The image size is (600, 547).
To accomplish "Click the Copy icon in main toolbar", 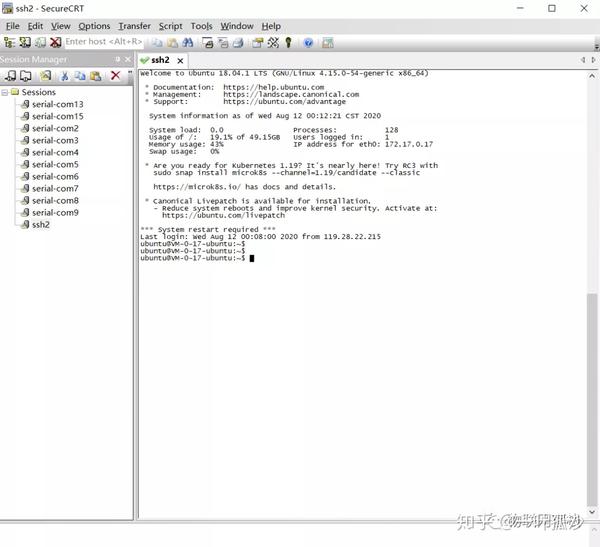I will point(157,42).
